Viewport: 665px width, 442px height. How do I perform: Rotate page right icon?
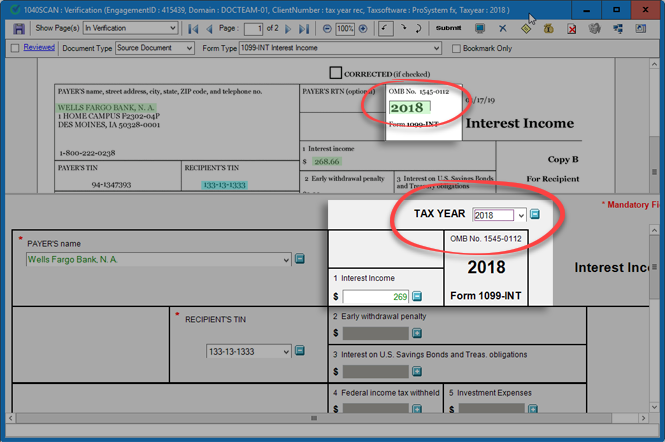coord(403,28)
